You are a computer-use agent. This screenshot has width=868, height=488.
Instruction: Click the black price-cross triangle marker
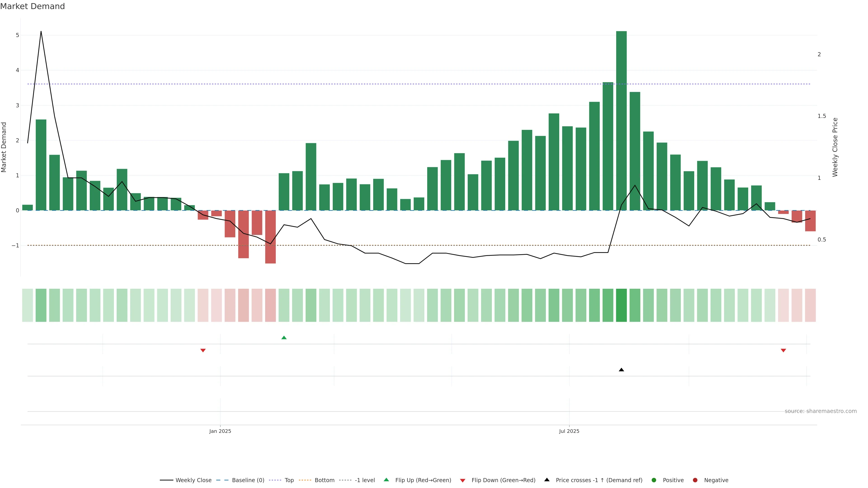621,370
